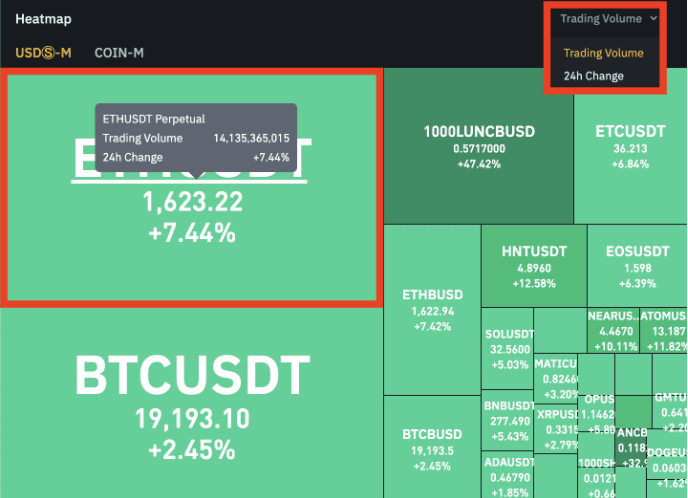This screenshot has height=498, width=688.
Task: Select Trading Volume option in dropdown list
Action: pos(603,53)
